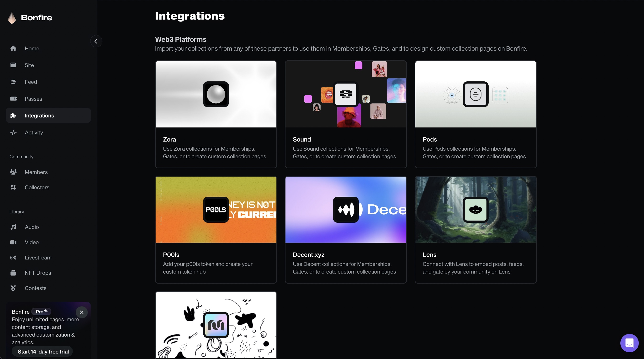Screen dimensions: 644x359
Task: Collapse the sidebar with the chevron button
Action: [x=96, y=41]
